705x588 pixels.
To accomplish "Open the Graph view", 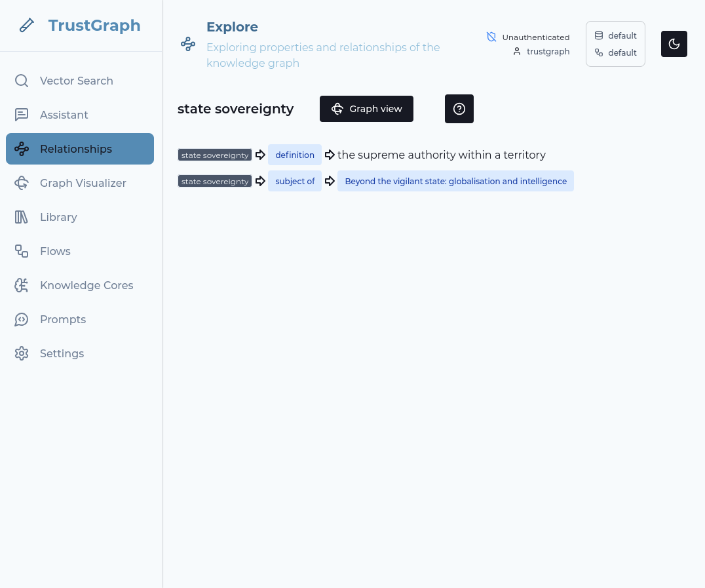I will point(366,109).
